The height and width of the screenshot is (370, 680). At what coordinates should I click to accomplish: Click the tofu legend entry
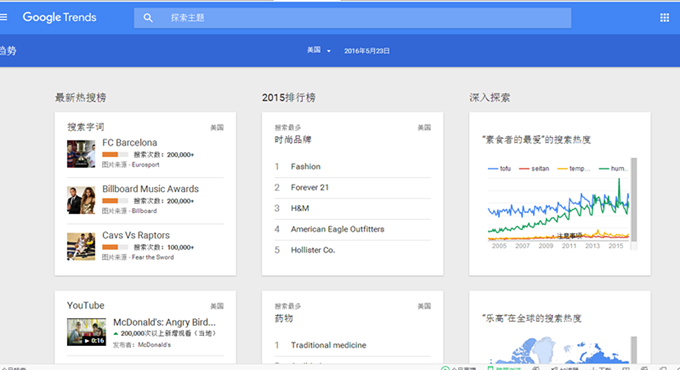[499, 169]
